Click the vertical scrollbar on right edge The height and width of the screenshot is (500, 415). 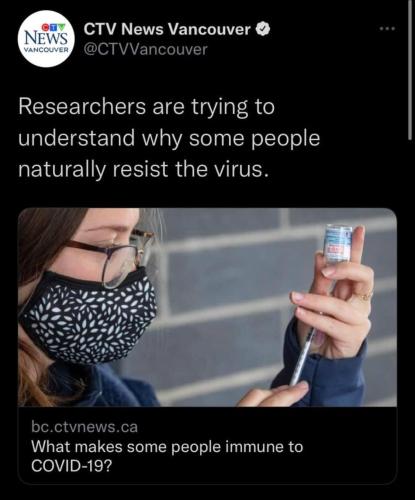[410, 70]
